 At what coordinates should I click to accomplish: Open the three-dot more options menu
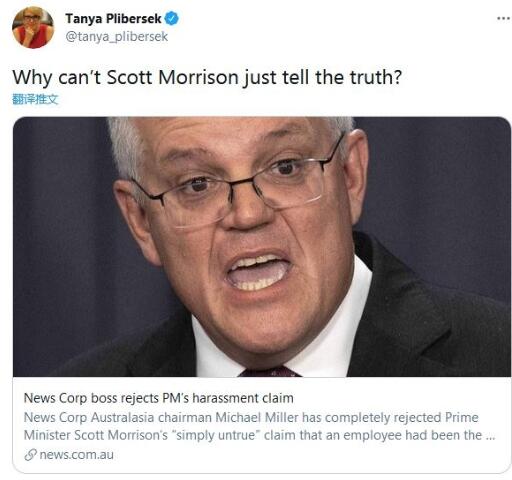coord(503,18)
